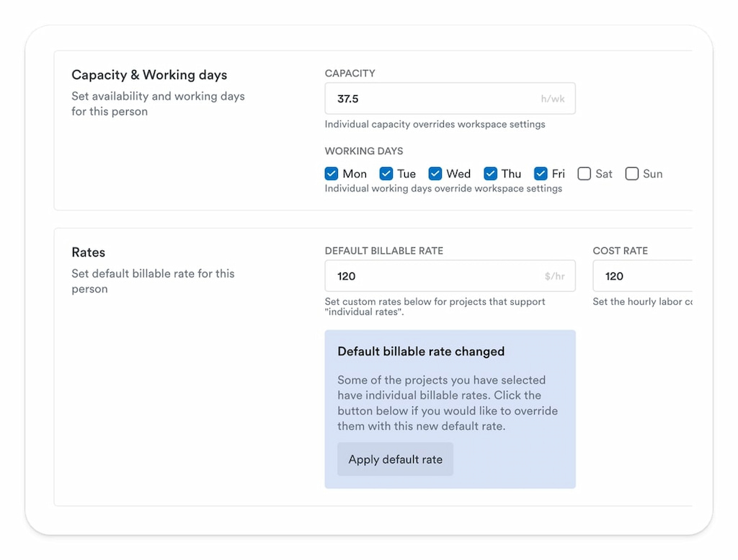Click 'Set default billable rate for this person' description

click(x=153, y=281)
